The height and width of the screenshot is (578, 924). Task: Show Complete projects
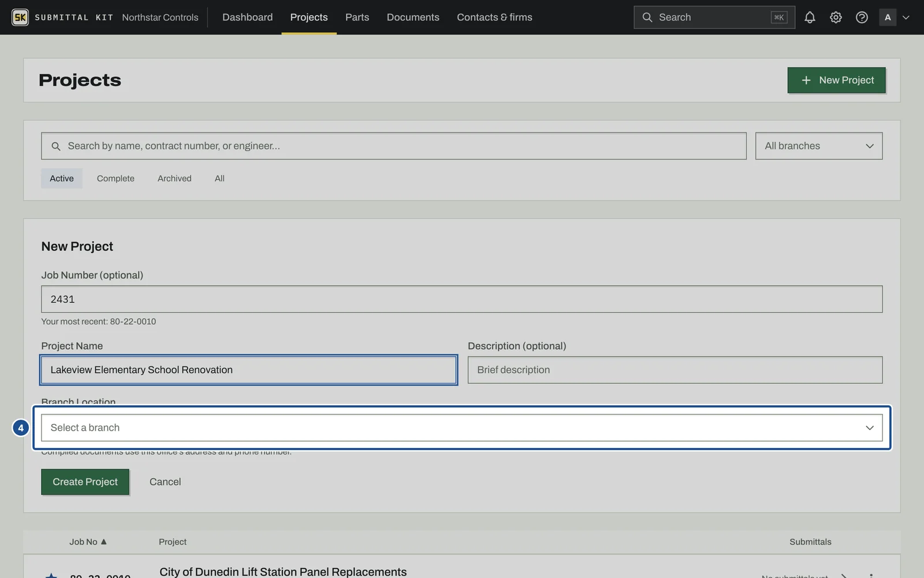pos(115,179)
